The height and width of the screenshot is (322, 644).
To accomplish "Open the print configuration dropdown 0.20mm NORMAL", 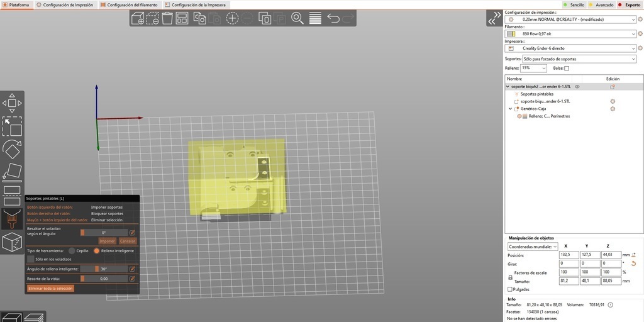I will click(570, 19).
